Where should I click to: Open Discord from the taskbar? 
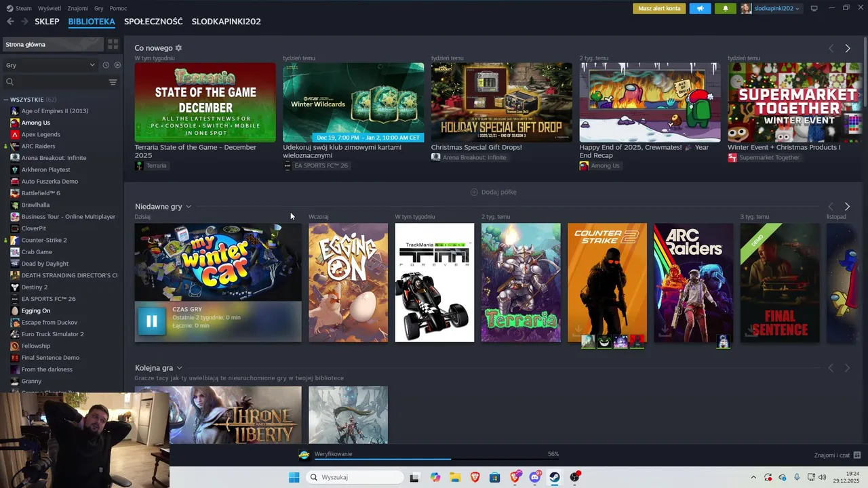tap(534, 477)
